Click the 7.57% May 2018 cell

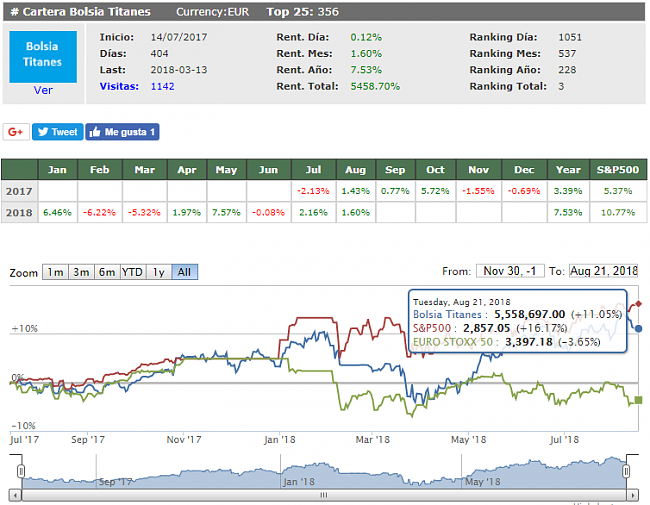click(x=226, y=213)
